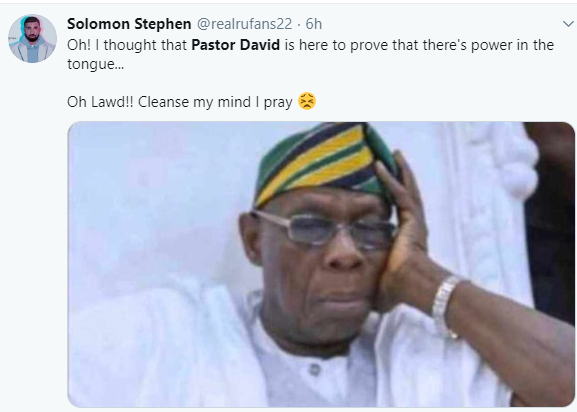Click the man's eyeglasses in the photo
Image resolution: width=577 pixels, height=412 pixels.
pyautogui.click(x=326, y=230)
